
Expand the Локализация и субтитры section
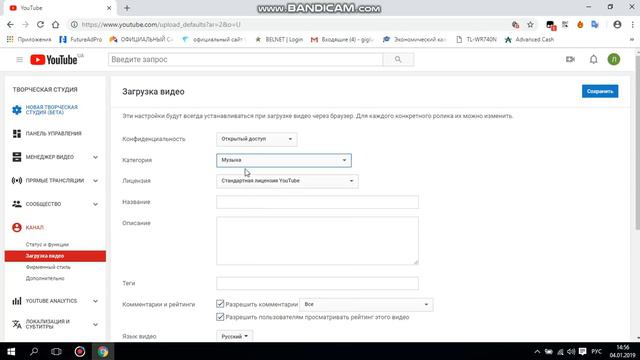(x=95, y=324)
